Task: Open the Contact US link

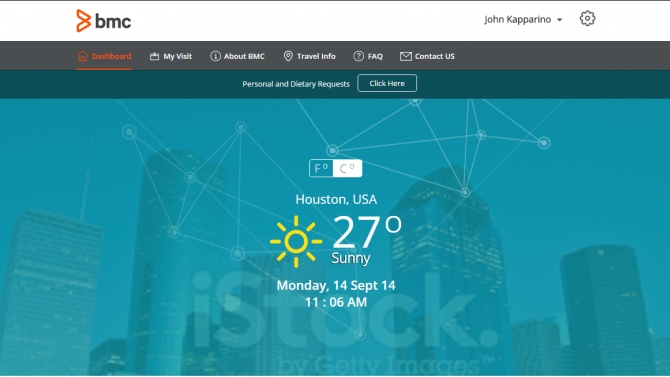Action: point(427,56)
